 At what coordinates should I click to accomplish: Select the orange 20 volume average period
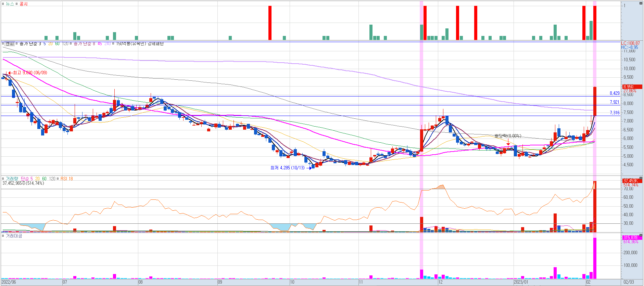click(37, 179)
